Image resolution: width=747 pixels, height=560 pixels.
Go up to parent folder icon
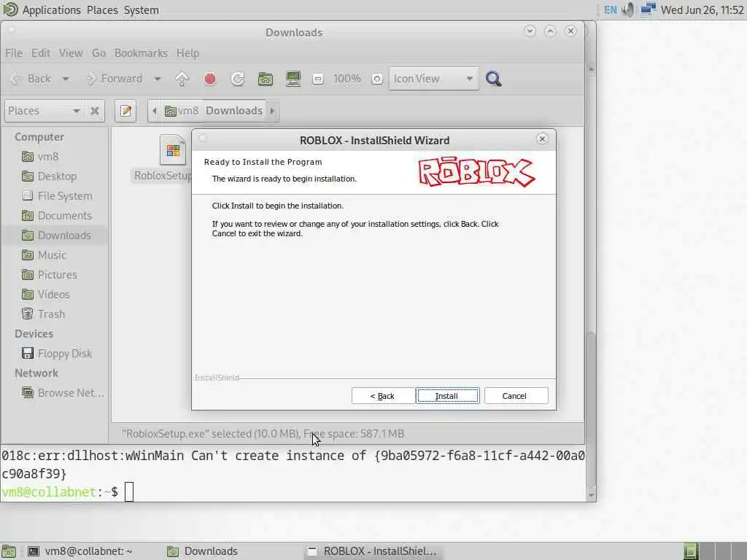click(x=182, y=79)
